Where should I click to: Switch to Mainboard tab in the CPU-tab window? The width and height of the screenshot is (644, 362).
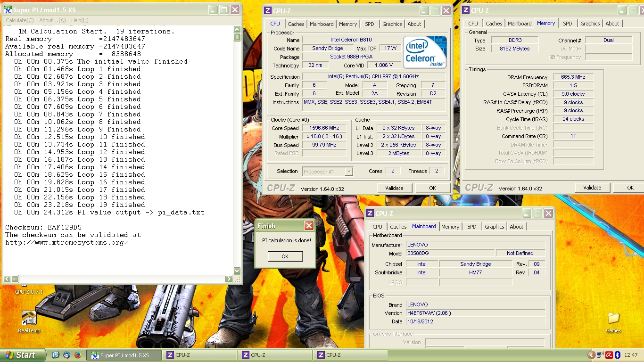[x=322, y=24]
